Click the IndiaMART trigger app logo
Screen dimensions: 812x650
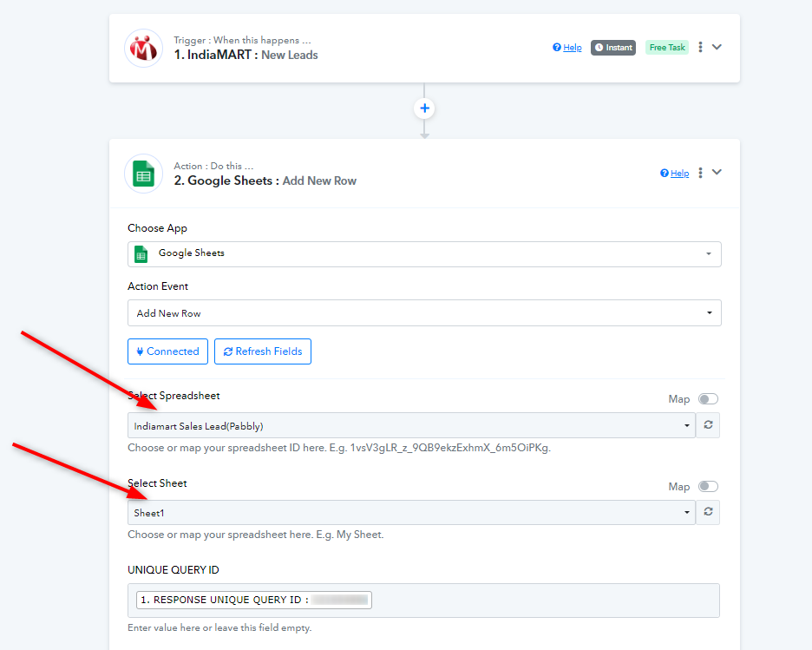click(x=143, y=49)
